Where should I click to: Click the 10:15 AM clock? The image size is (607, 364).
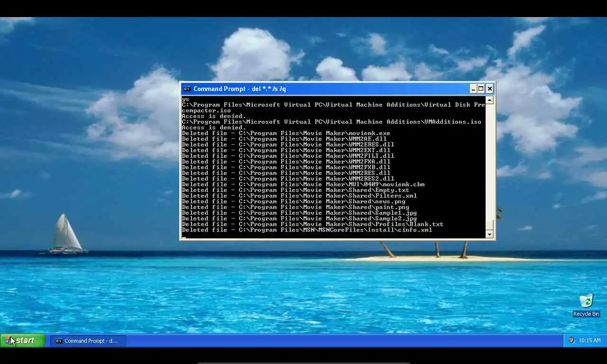590,340
